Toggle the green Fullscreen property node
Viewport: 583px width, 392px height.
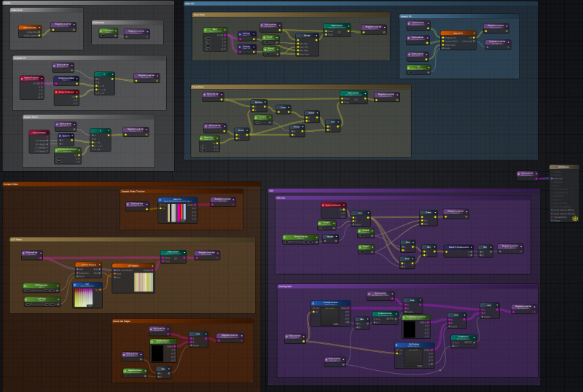(x=107, y=31)
